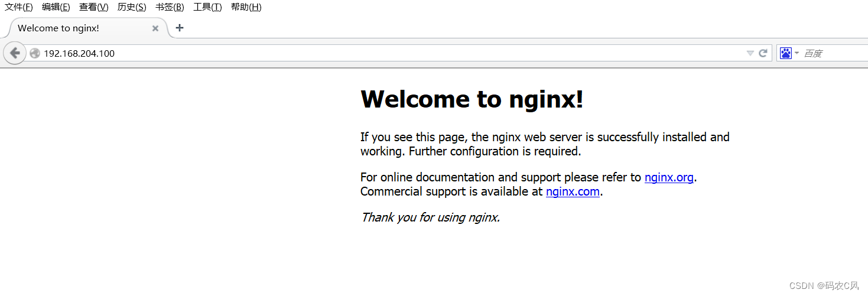The image size is (868, 296).
Task: Open the 历史(S) menu
Action: pyautogui.click(x=132, y=7)
